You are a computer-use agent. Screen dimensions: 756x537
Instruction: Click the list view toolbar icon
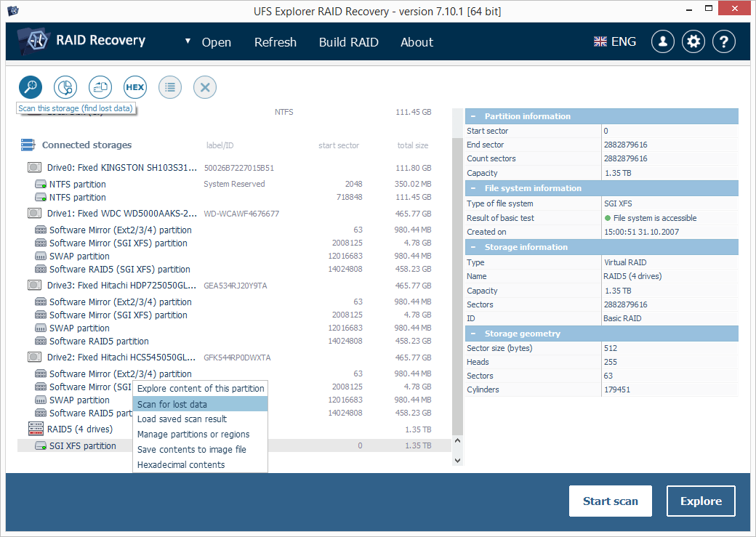point(169,87)
